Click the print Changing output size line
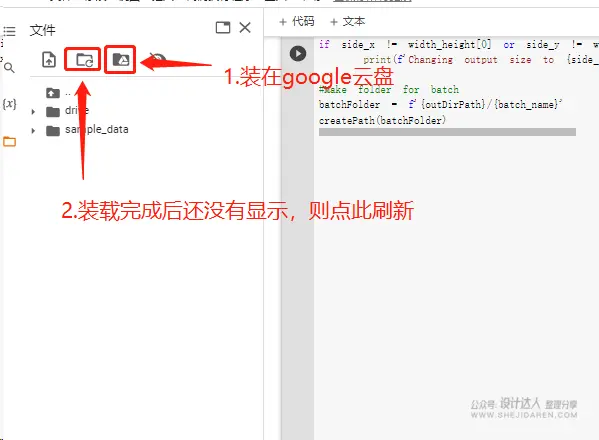Image resolution: width=599 pixels, height=440 pixels. tap(481, 60)
